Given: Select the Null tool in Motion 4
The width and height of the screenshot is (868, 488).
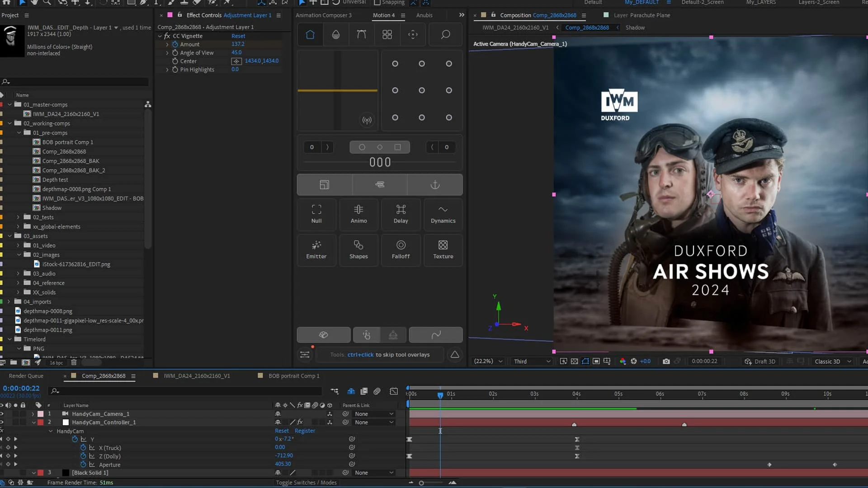Looking at the screenshot, I should pyautogui.click(x=316, y=214).
